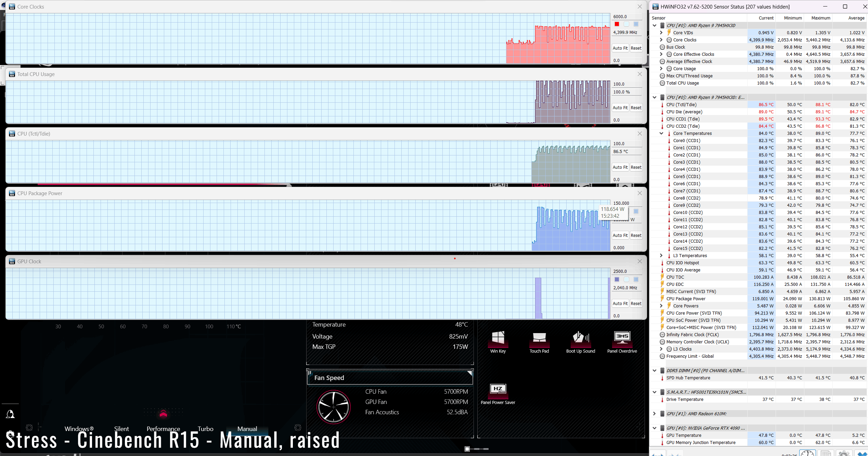The height and width of the screenshot is (456, 868).
Task: Expand the L3 Temperatures row
Action: click(x=661, y=256)
